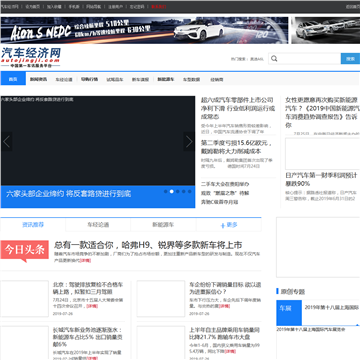
Task: Open the 车型数据 navigation item
Action: [191, 80]
